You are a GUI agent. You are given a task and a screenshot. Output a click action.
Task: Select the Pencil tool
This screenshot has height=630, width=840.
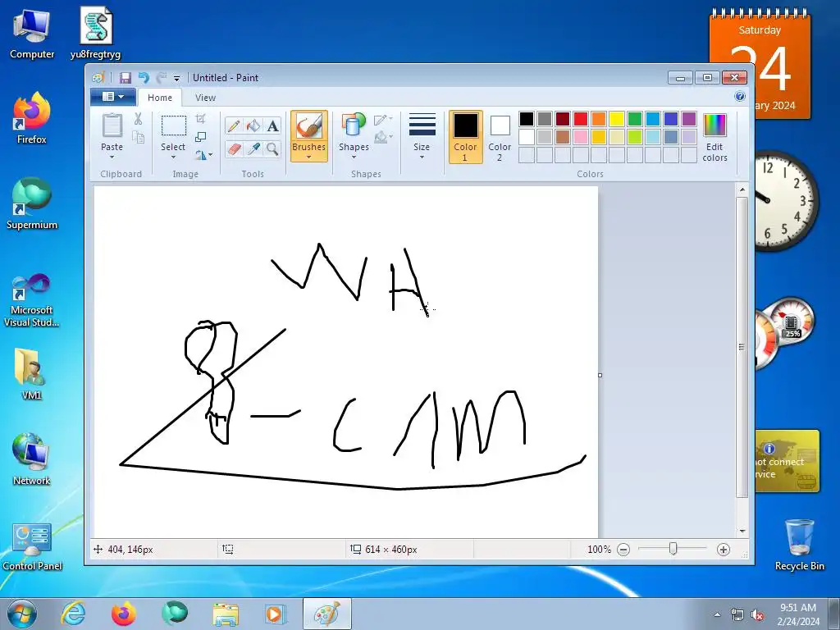[x=234, y=126]
